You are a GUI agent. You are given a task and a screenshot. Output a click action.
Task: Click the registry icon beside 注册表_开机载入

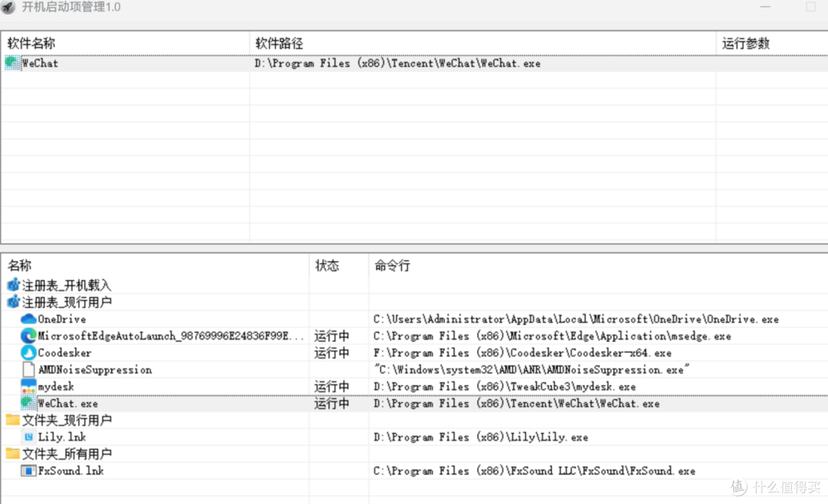(13, 285)
